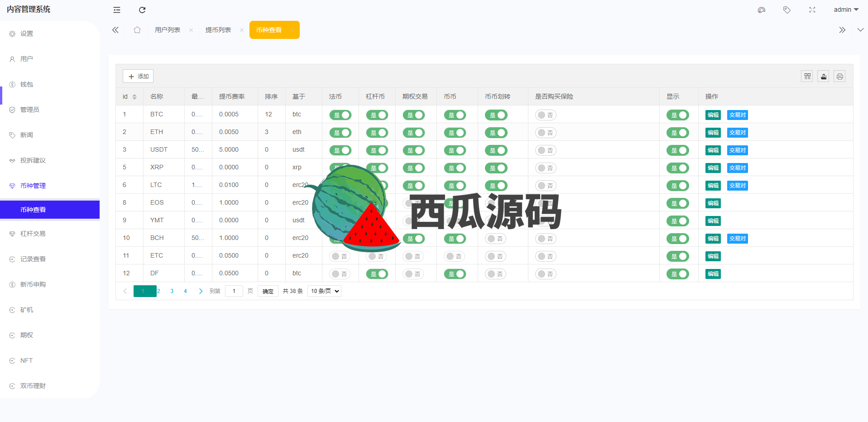Open the tab options chevron dropdown
Image resolution: width=868 pixels, height=422 pixels.
tap(860, 30)
